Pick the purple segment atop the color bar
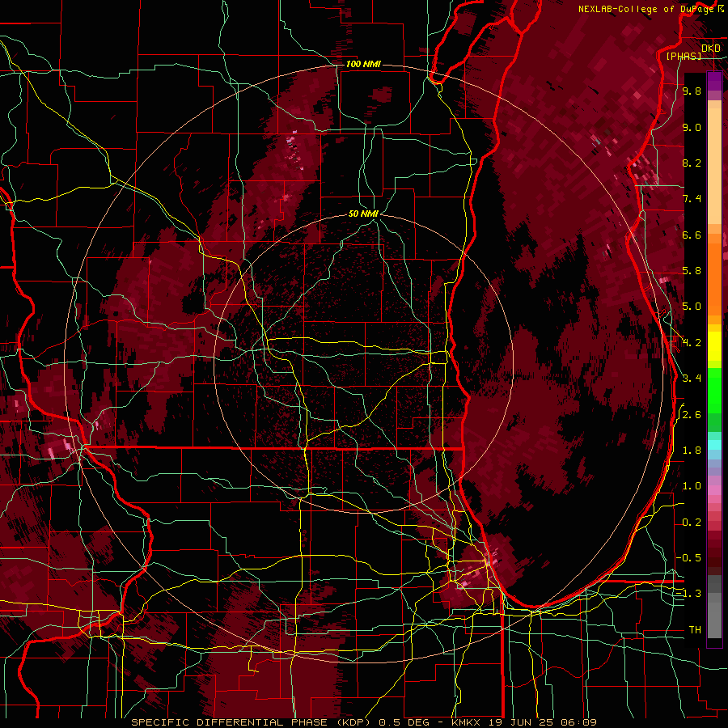Image resolution: width=728 pixels, height=728 pixels. pos(714,81)
